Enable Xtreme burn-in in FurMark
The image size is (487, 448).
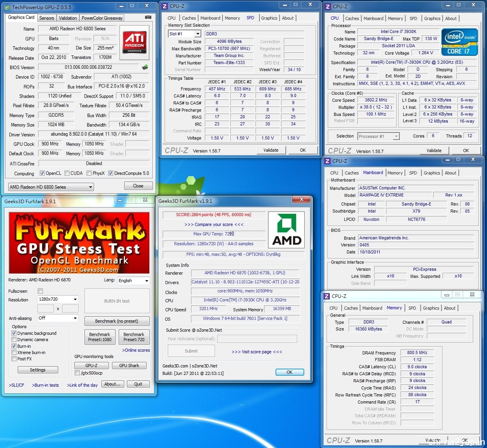(14, 353)
